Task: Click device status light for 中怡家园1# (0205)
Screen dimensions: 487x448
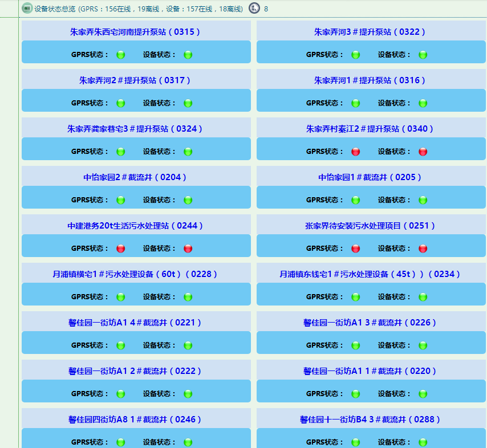Action: coord(423,200)
